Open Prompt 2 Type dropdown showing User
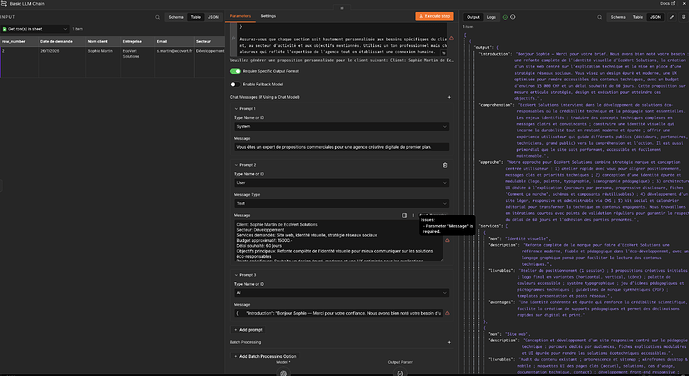689x376 pixels. [x=341, y=183]
